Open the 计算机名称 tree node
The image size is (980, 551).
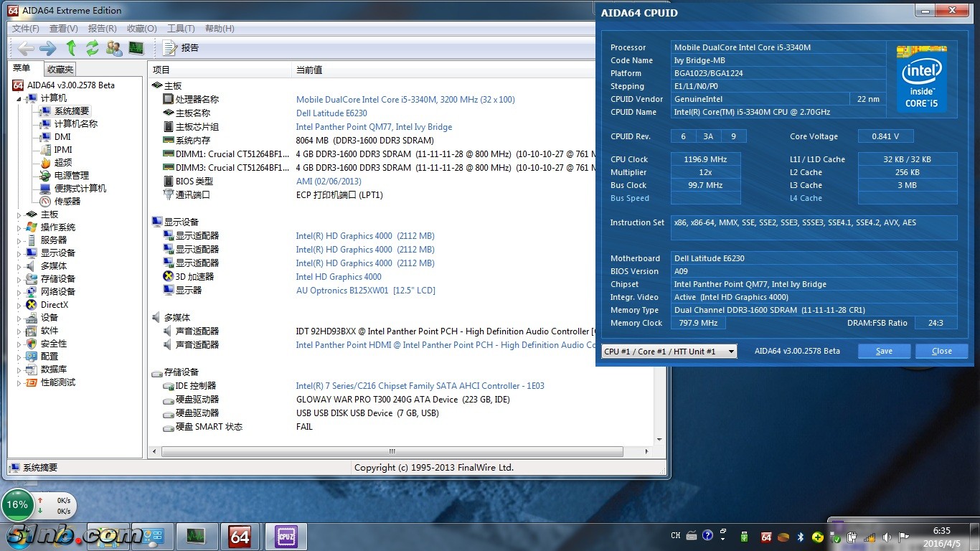point(75,124)
